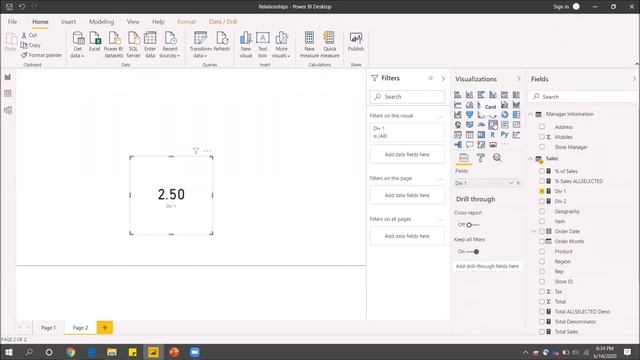640x360 pixels.
Task: Switch to the Modeling ribbon tab
Action: (101, 22)
